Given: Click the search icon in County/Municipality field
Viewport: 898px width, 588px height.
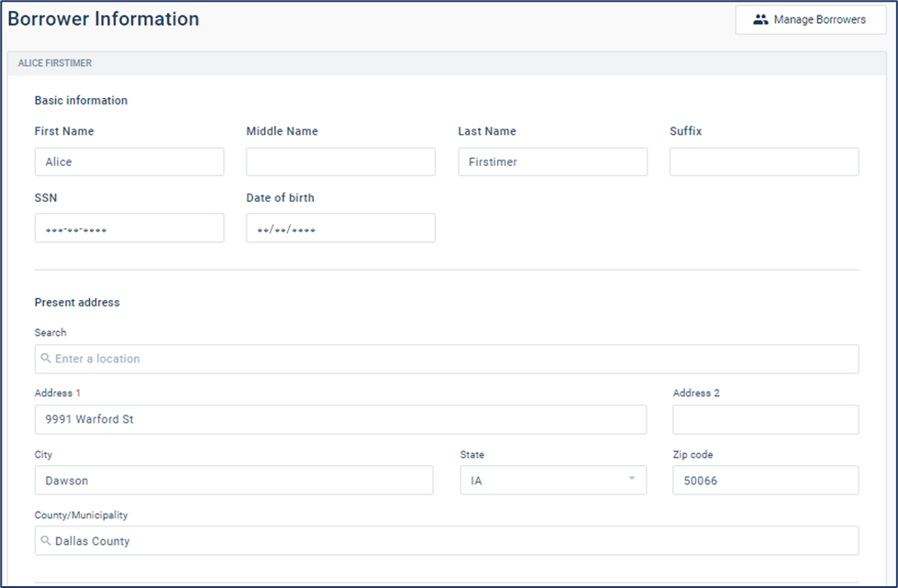Looking at the screenshot, I should (x=46, y=540).
